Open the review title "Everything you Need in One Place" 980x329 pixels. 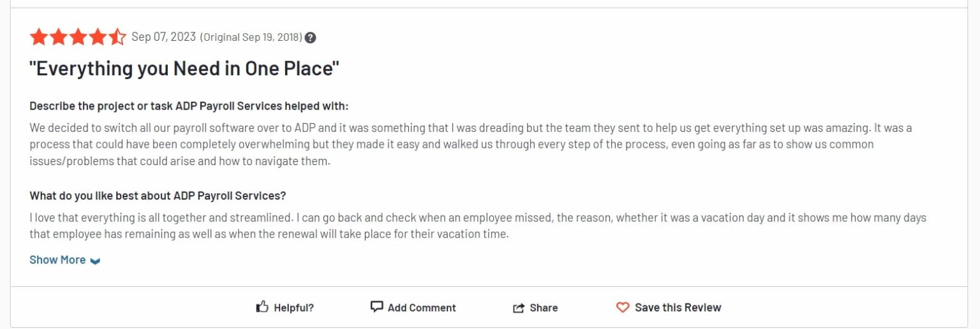click(184, 68)
